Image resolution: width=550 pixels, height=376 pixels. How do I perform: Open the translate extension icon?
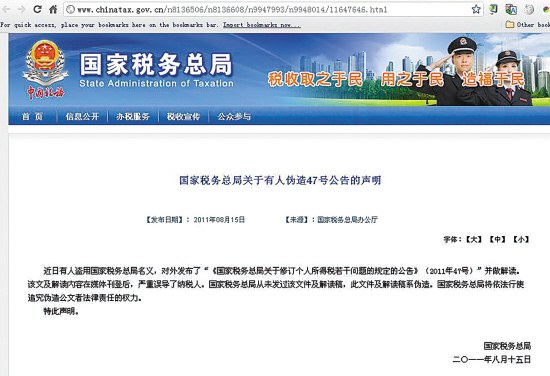point(511,9)
